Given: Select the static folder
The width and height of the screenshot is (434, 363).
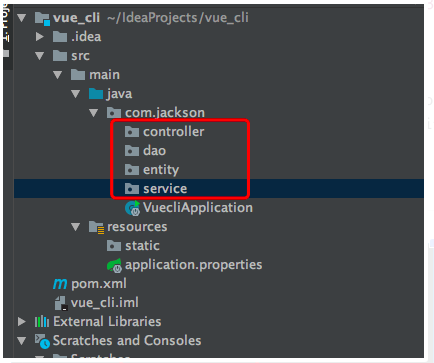Looking at the screenshot, I should [x=142, y=246].
